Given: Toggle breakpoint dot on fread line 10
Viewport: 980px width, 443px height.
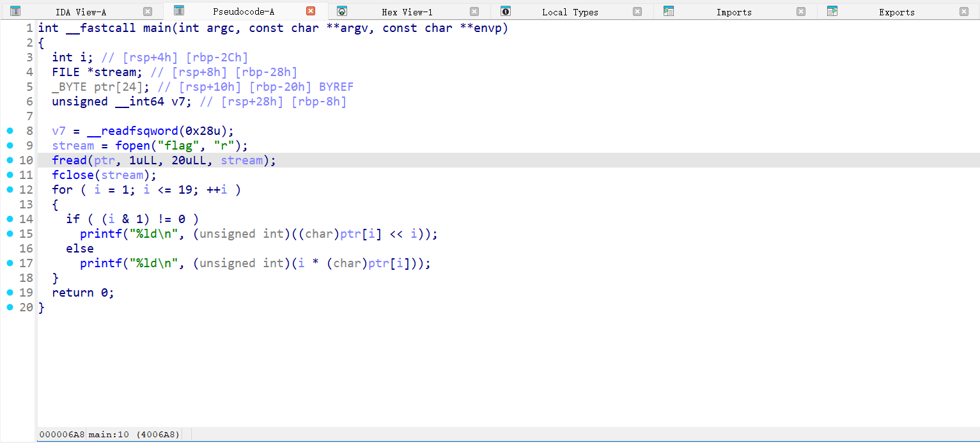Looking at the screenshot, I should click(x=10, y=160).
